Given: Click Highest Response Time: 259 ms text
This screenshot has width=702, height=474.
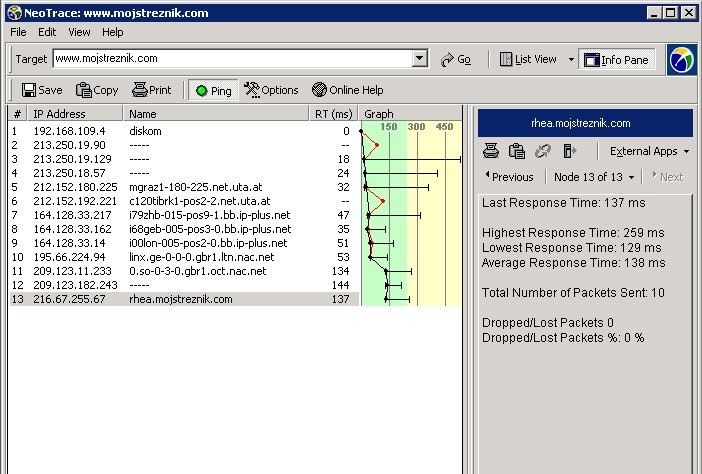Looking at the screenshot, I should pos(573,233).
